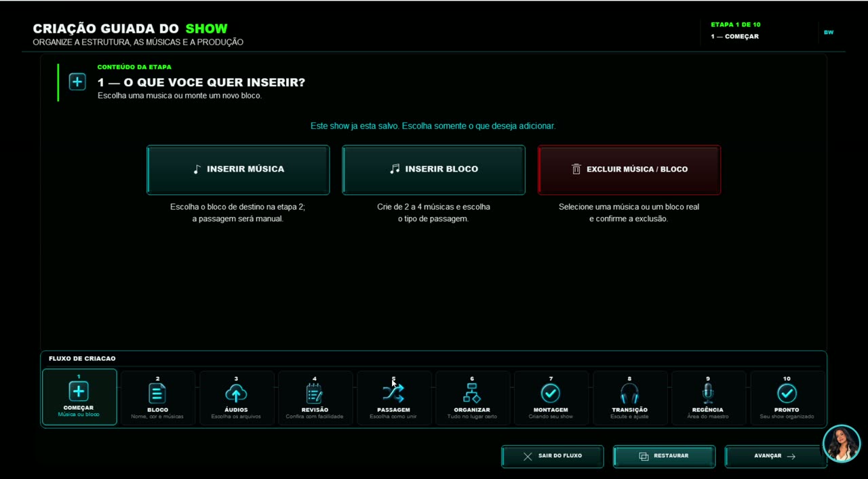Screen dimensions: 868x479
Task: Exit via Sair do Fluxo button
Action: (553, 456)
